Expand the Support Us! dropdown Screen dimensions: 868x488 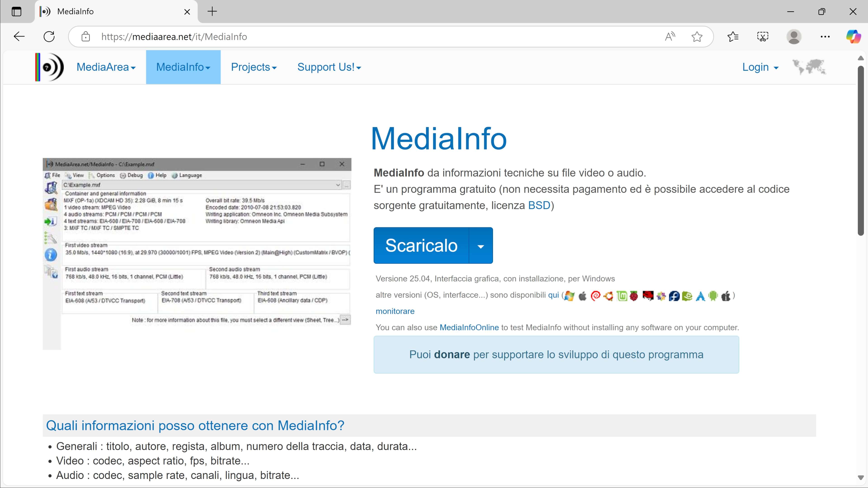click(329, 67)
